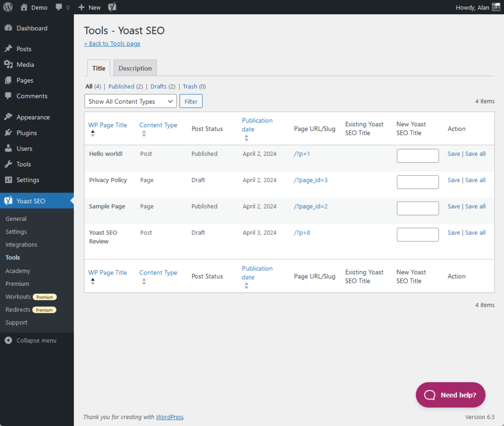Sort by WP Page Title arrows in header

point(93,134)
